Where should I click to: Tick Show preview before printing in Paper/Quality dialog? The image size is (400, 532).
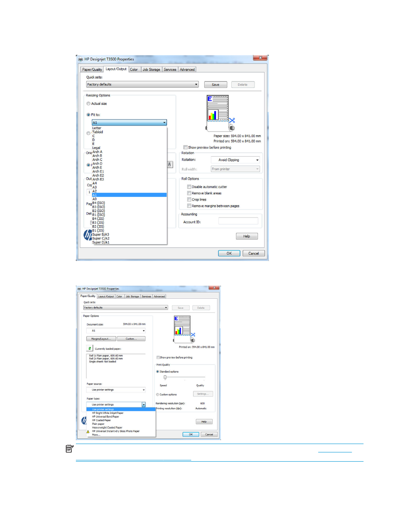click(x=158, y=357)
